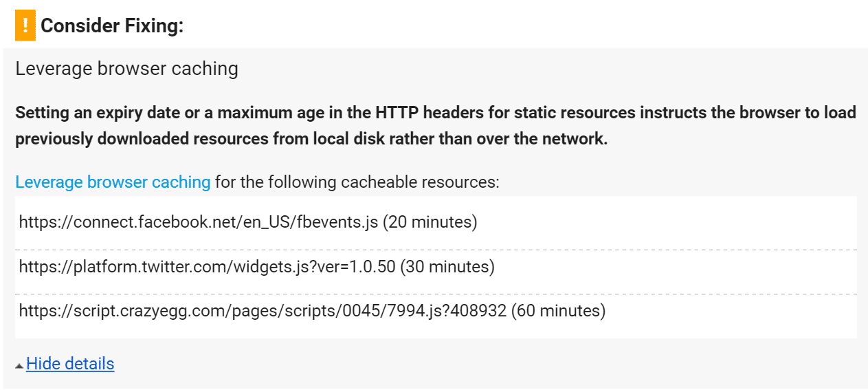Click the orange exclamation warning icon
Viewport: 868px width, 390px height.
click(25, 27)
